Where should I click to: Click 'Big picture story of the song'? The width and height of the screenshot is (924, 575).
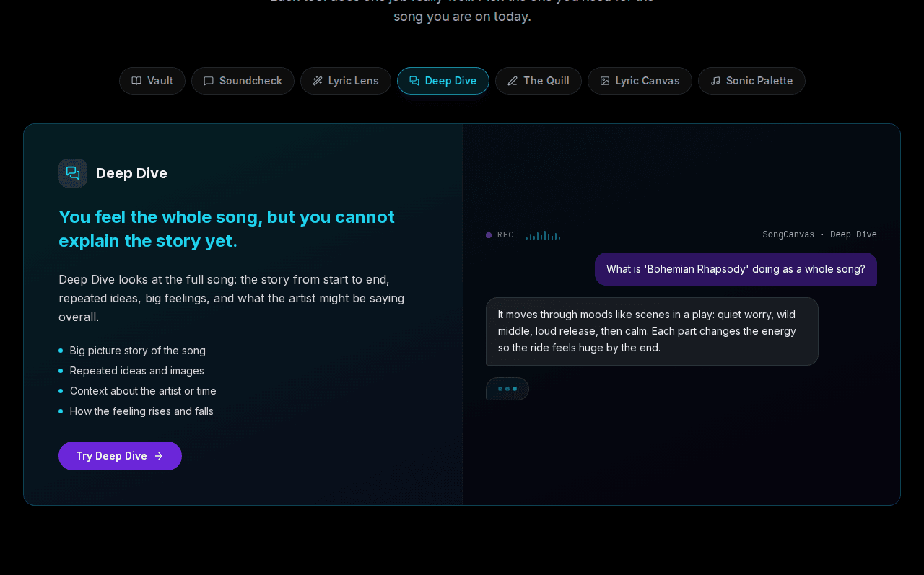click(138, 351)
